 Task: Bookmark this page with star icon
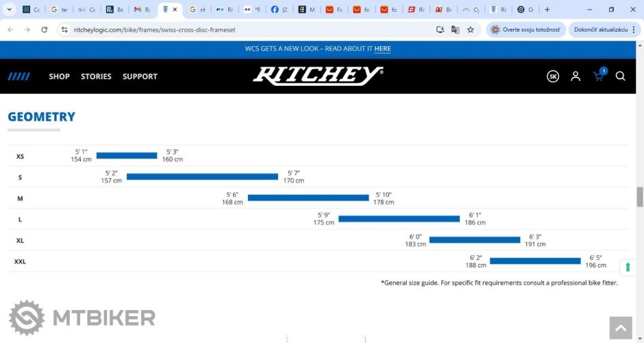(x=471, y=30)
